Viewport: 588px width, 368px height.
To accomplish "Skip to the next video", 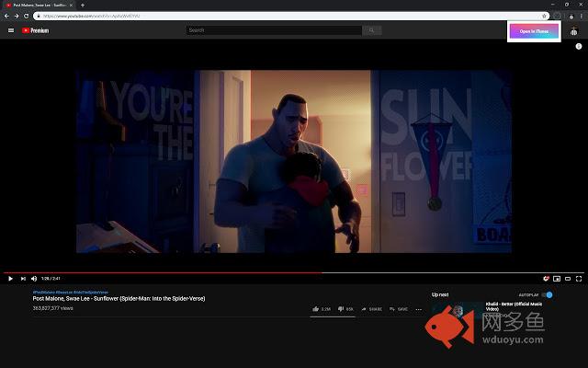I will point(23,279).
